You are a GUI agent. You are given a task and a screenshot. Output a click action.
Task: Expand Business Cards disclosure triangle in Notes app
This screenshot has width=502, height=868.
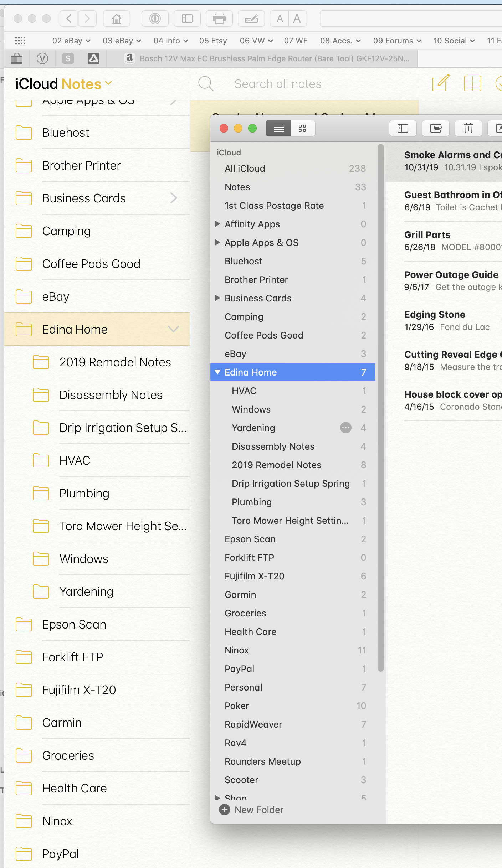pyautogui.click(x=217, y=298)
